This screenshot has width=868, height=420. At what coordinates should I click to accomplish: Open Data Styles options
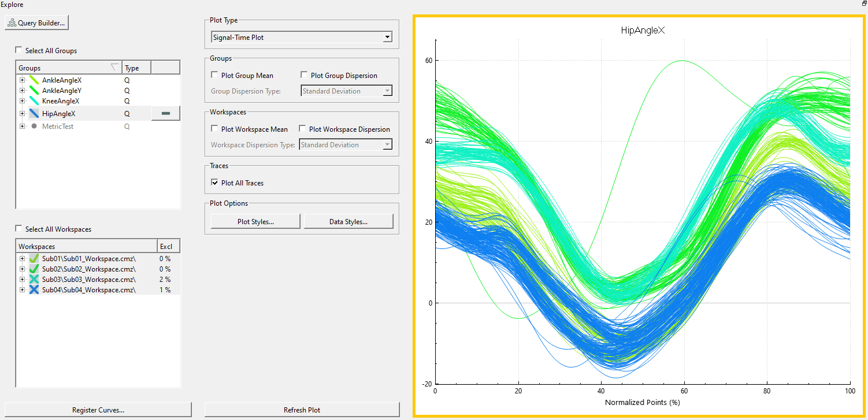(x=348, y=221)
